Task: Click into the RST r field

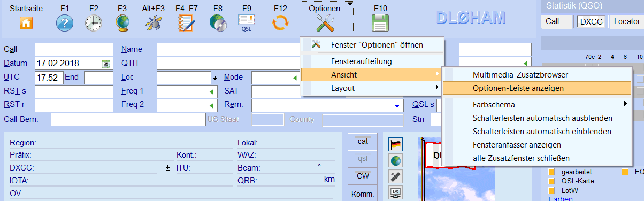Action: (x=74, y=105)
